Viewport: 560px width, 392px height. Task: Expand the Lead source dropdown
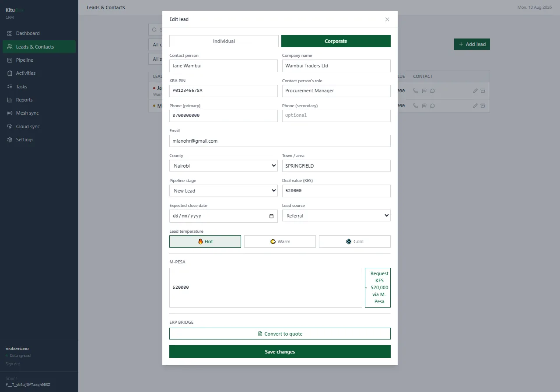pos(336,216)
